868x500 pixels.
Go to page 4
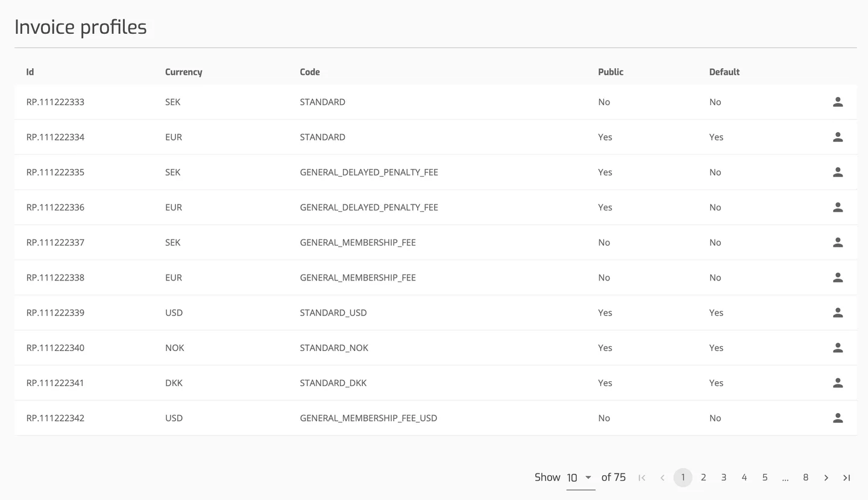[x=744, y=478]
